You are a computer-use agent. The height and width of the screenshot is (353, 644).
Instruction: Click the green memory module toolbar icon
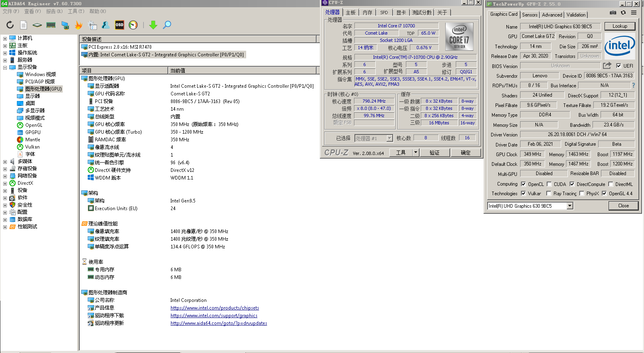[51, 25]
